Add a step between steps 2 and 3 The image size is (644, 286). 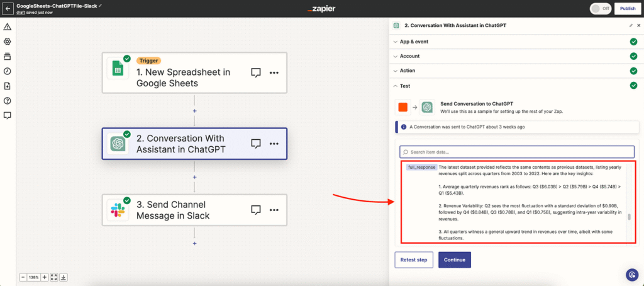click(x=195, y=178)
